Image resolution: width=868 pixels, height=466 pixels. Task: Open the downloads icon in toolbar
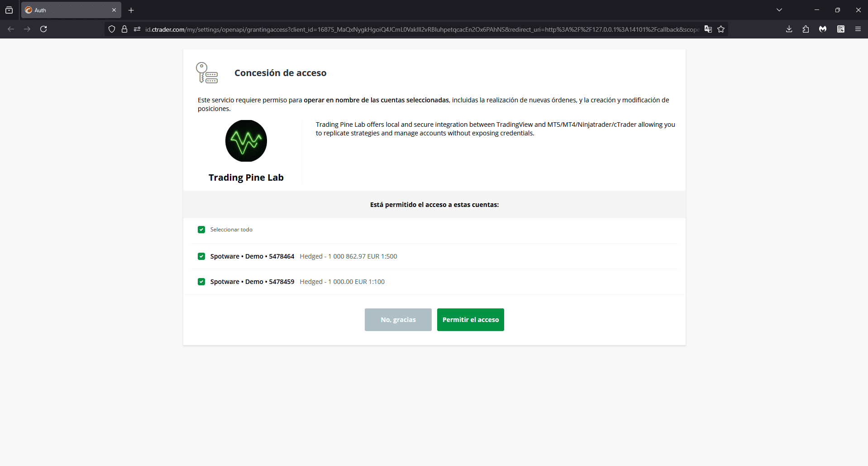[x=789, y=29]
